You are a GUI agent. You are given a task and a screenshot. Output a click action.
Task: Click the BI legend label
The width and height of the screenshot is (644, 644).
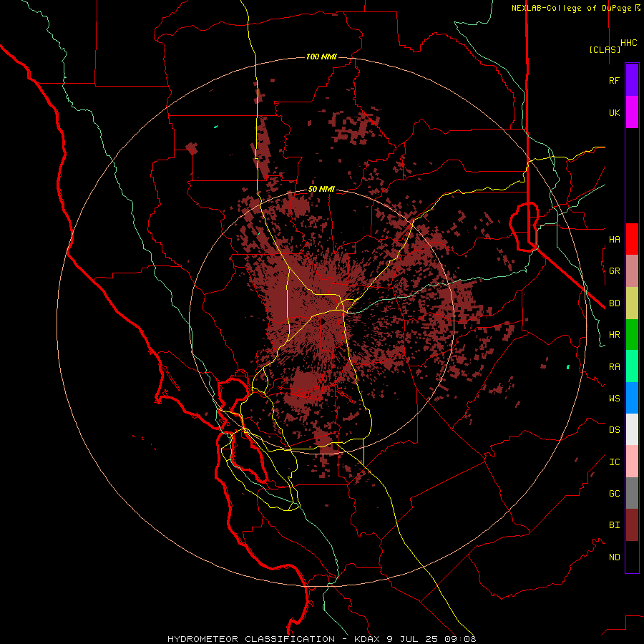(x=614, y=525)
